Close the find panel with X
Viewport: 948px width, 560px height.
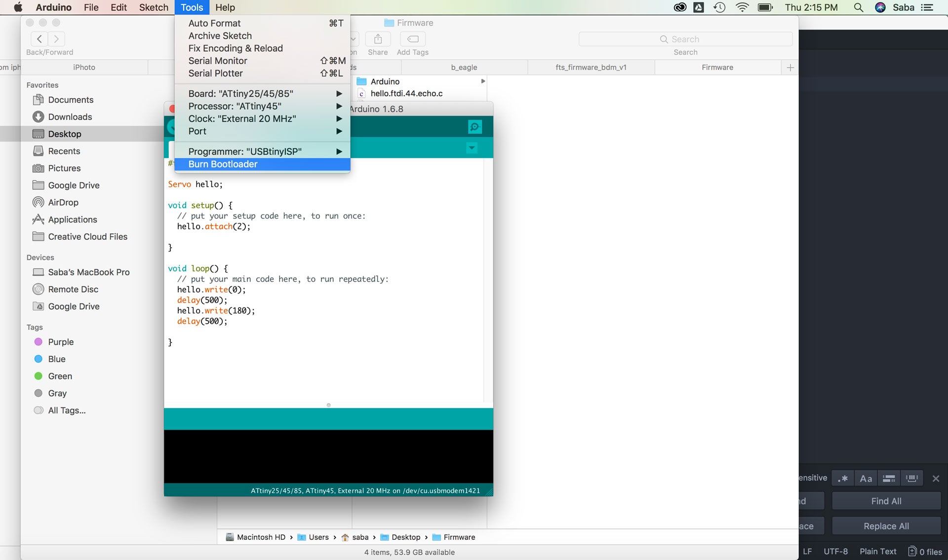pyautogui.click(x=936, y=479)
